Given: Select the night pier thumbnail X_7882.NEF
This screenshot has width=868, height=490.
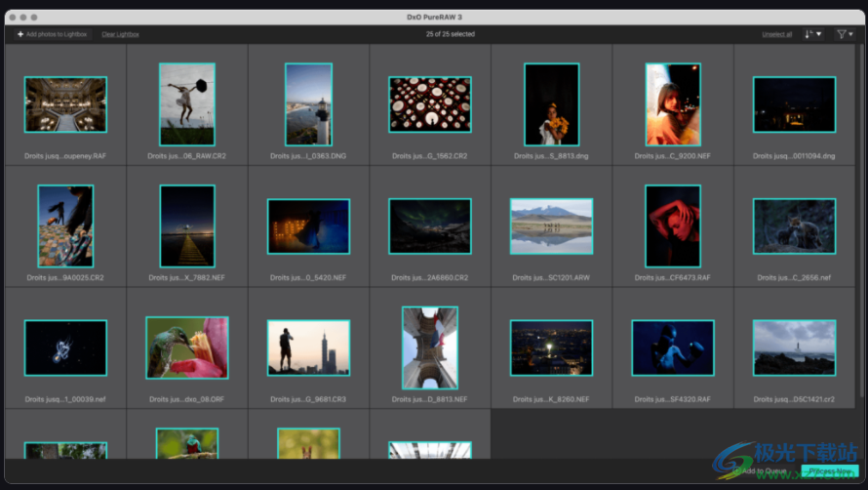Looking at the screenshot, I should pos(187,226).
